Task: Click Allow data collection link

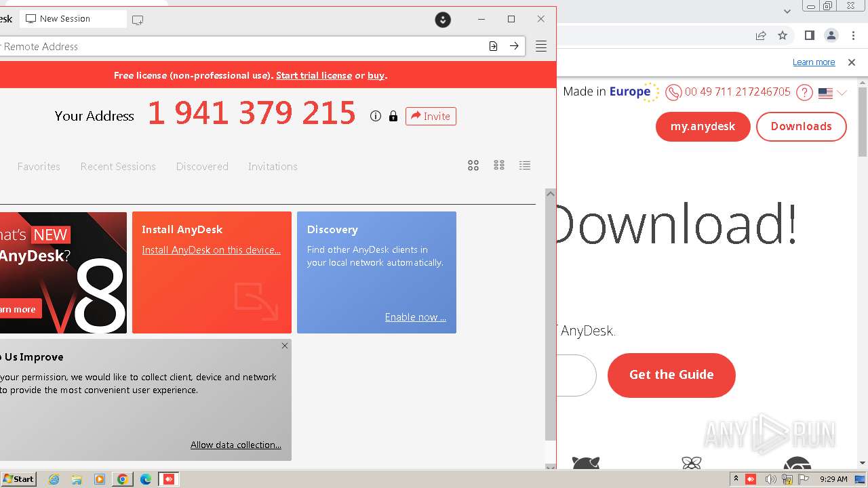Action: 236,445
